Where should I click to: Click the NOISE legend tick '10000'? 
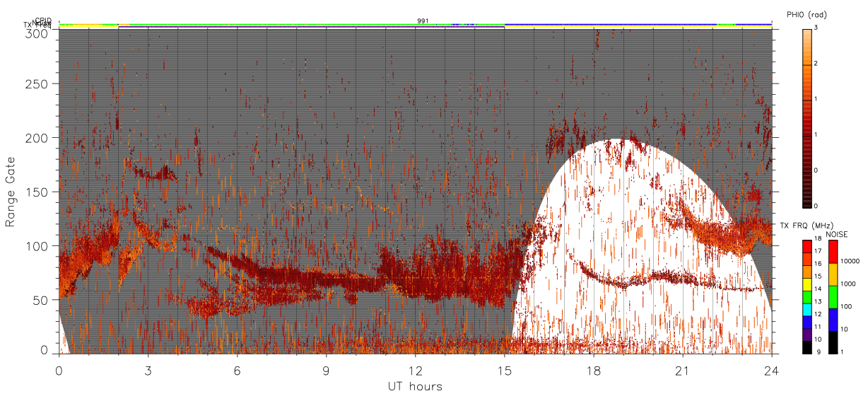click(x=850, y=261)
